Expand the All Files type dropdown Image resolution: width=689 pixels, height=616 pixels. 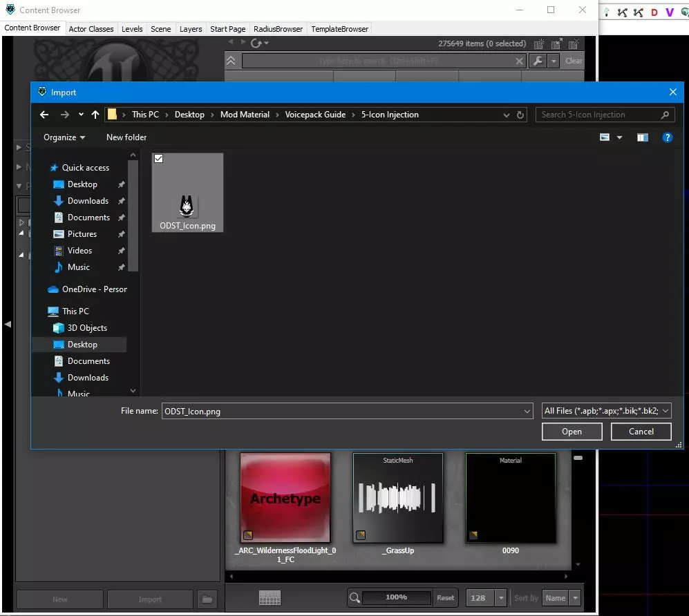[606, 411]
